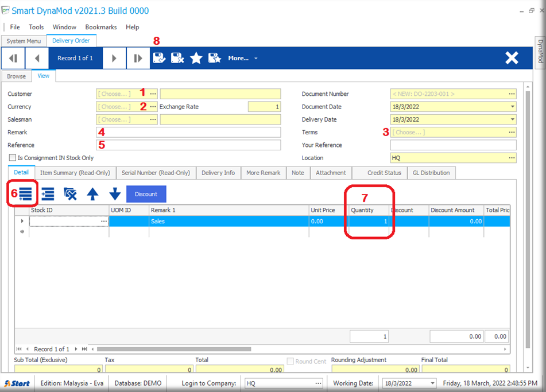Open the Bookmarks menu

tap(101, 27)
